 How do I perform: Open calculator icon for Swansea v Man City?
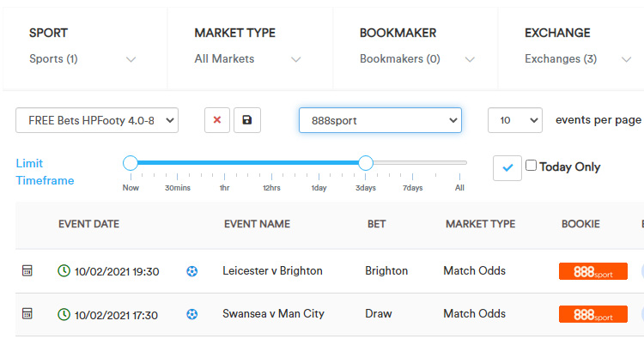(x=27, y=313)
